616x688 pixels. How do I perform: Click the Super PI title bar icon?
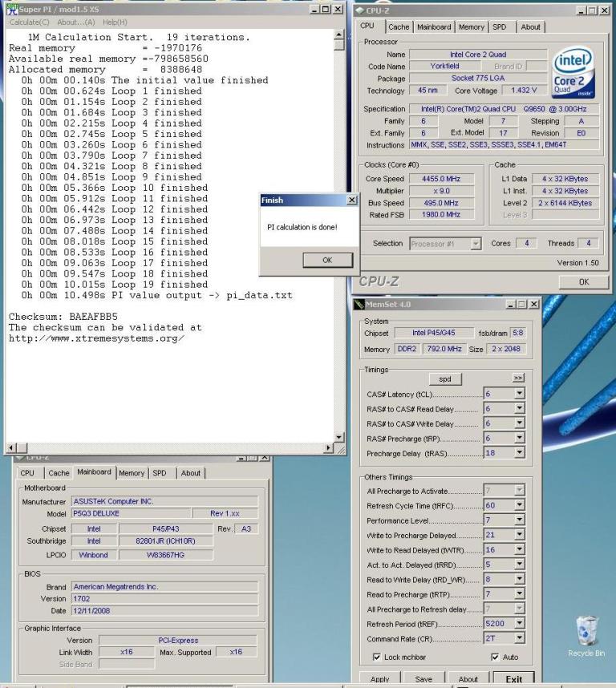pos(12,9)
